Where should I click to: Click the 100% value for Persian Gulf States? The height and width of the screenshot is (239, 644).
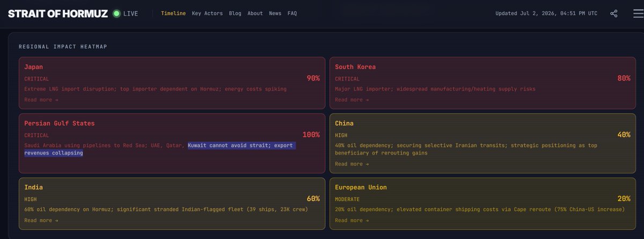point(311,135)
